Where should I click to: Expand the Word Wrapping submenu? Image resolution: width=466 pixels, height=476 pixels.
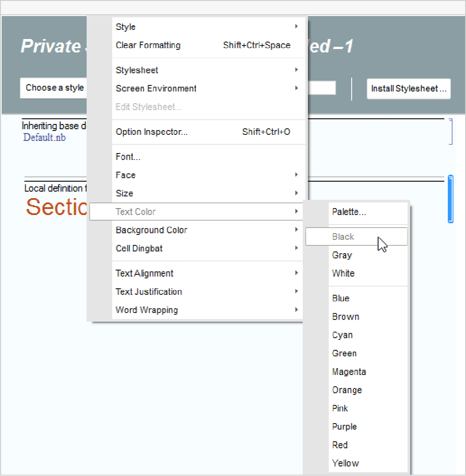pos(146,310)
